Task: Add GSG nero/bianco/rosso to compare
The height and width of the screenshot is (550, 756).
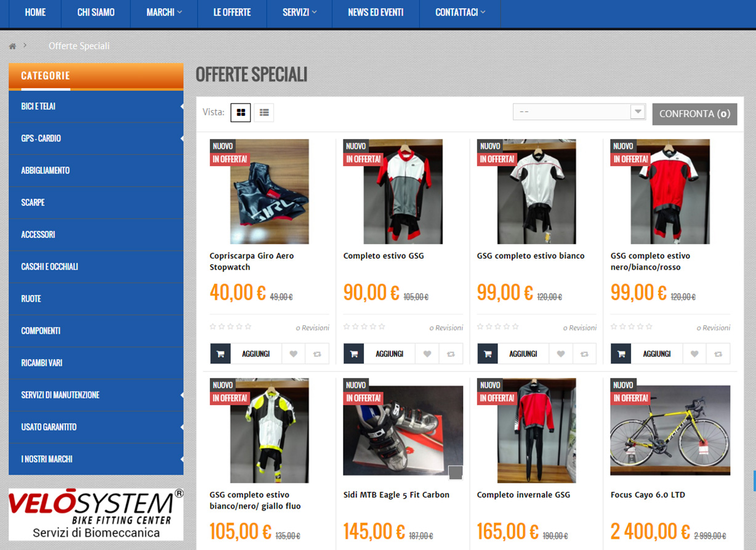Action: pos(718,354)
